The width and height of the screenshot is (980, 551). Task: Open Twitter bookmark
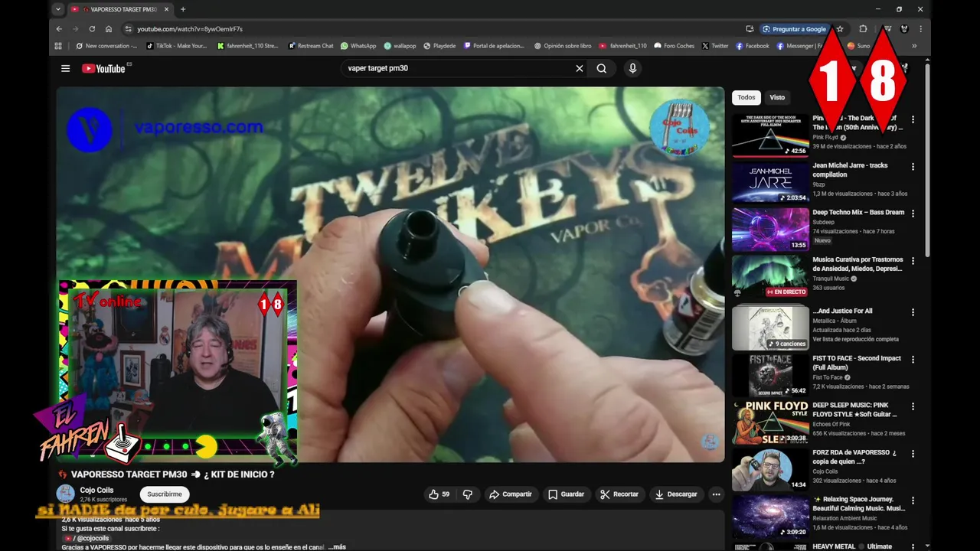click(715, 46)
